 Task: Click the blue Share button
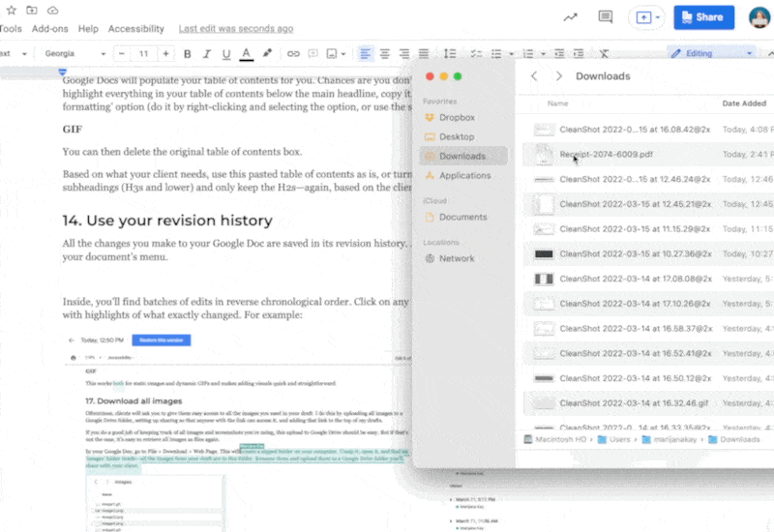[703, 17]
